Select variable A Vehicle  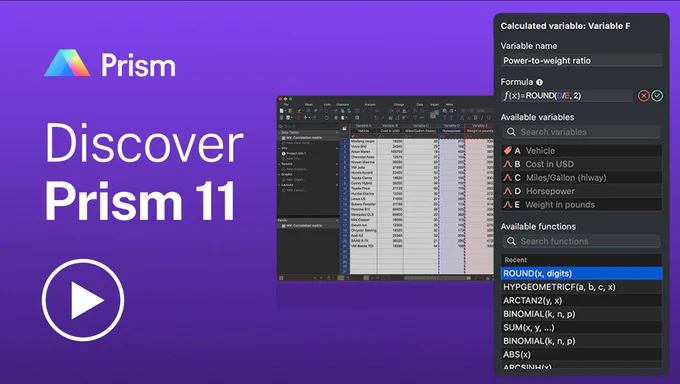[x=581, y=151]
